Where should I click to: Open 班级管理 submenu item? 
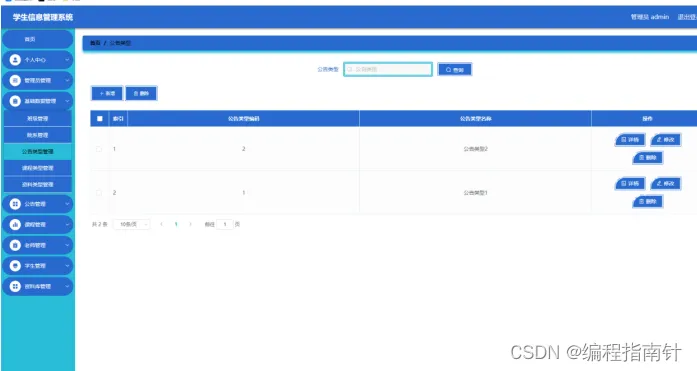(38, 119)
